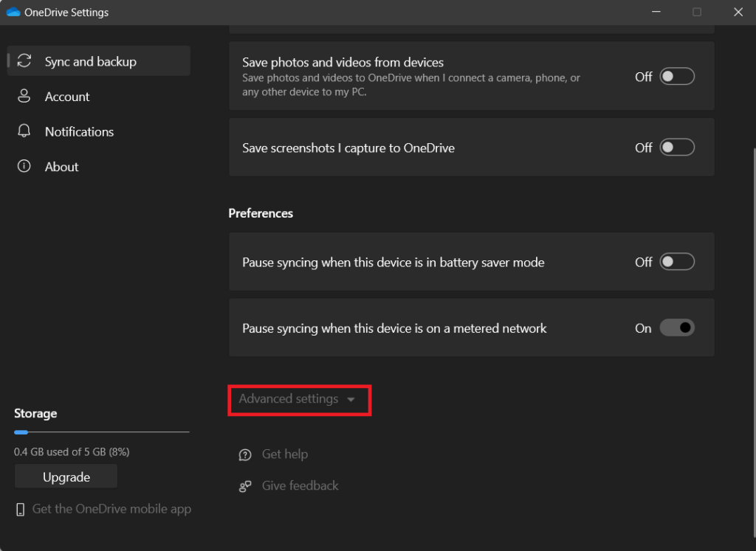Open the Notifications settings page

click(x=79, y=131)
